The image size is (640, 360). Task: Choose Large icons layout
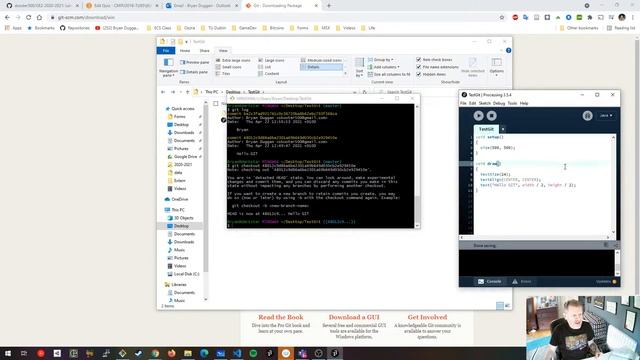pos(271,60)
